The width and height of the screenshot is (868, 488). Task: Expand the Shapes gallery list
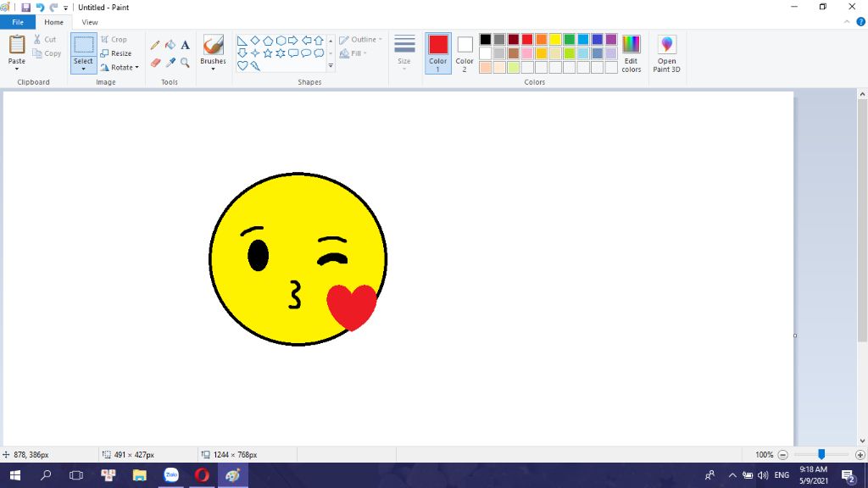coord(331,66)
